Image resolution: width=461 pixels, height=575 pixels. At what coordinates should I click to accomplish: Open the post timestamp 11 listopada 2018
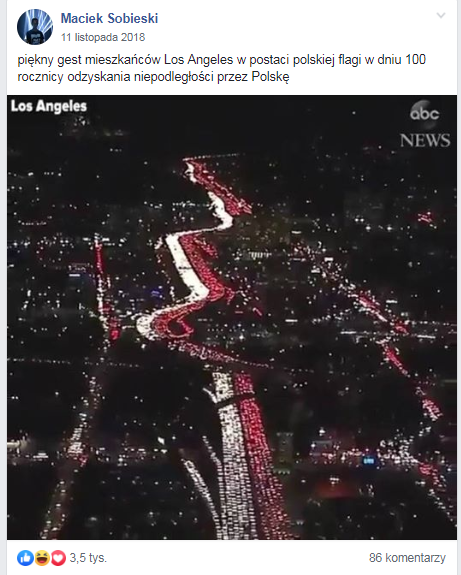pyautogui.click(x=103, y=37)
